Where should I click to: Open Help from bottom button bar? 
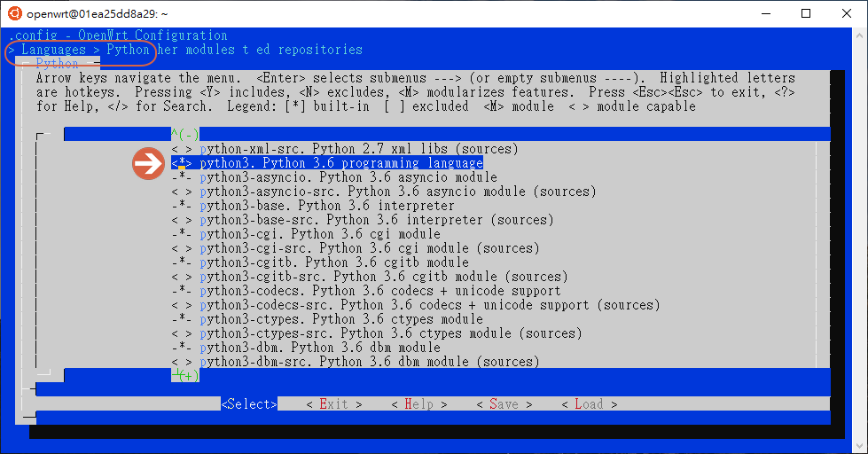pos(419,404)
